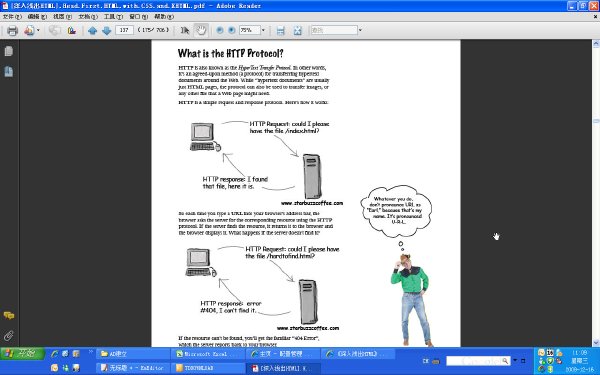The image size is (600, 375).
Task: Open the zoom level dropdown arrow
Action: click(263, 30)
